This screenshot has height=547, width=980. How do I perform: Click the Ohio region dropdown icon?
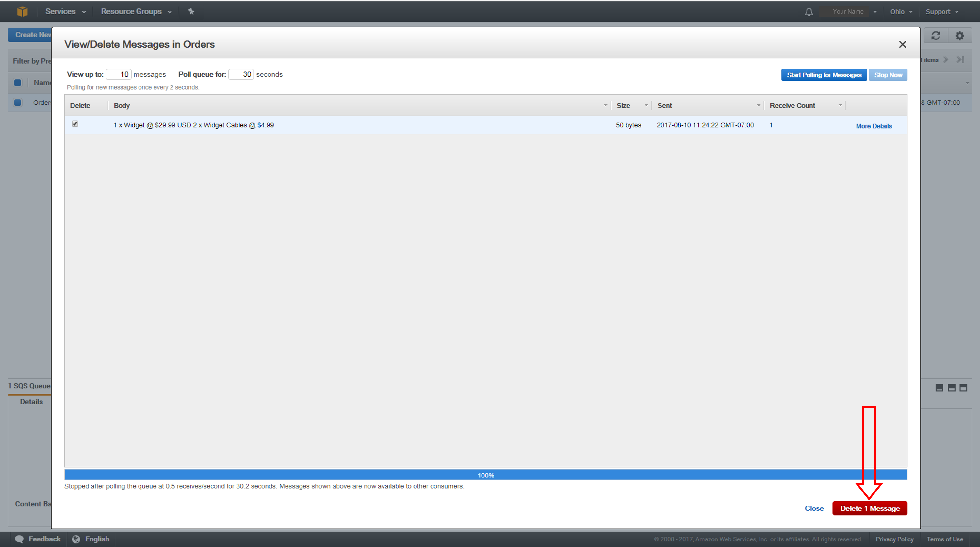click(910, 11)
